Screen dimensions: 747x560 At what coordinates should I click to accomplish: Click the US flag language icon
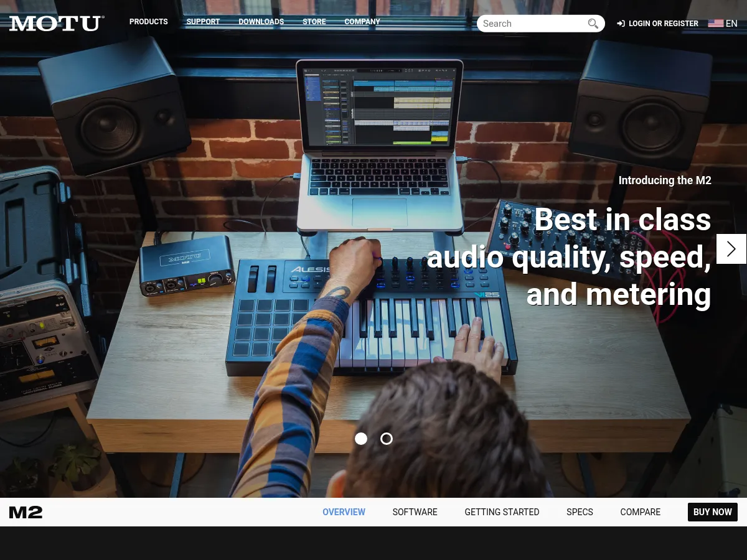point(715,24)
